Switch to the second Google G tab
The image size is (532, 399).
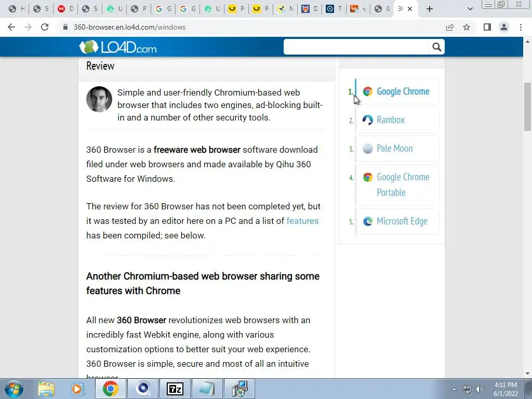click(188, 9)
